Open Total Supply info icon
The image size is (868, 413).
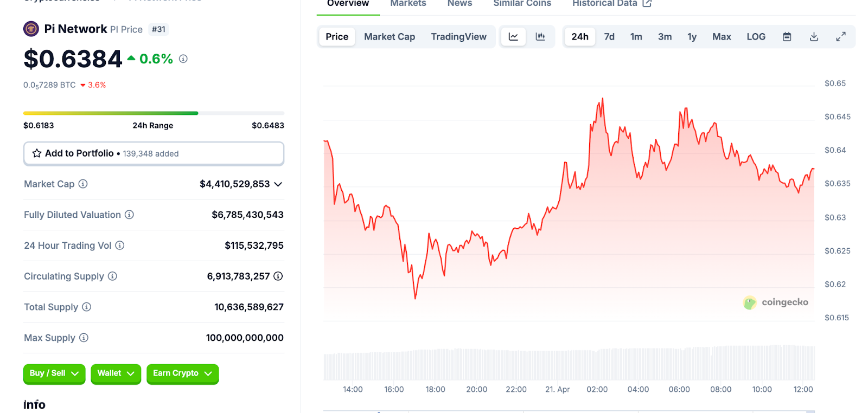(x=87, y=307)
